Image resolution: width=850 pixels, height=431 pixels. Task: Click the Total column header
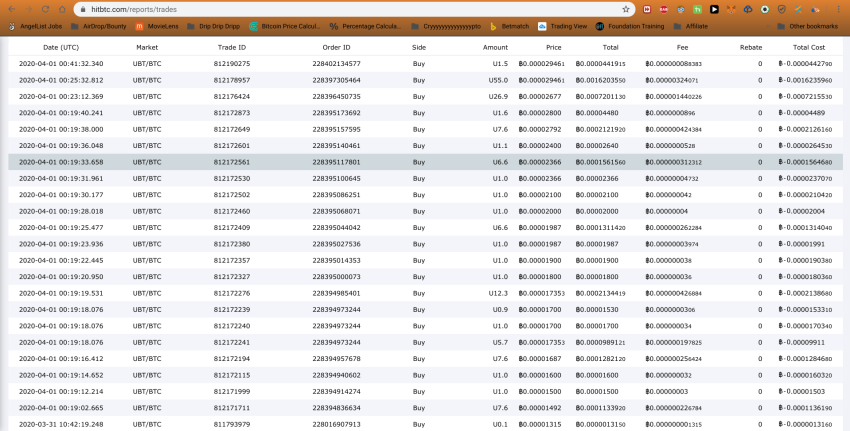(610, 47)
